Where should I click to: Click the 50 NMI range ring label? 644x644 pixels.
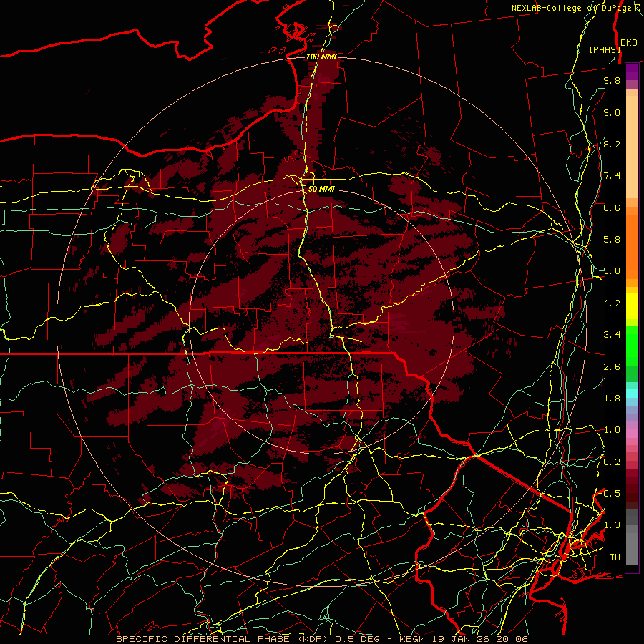point(321,189)
